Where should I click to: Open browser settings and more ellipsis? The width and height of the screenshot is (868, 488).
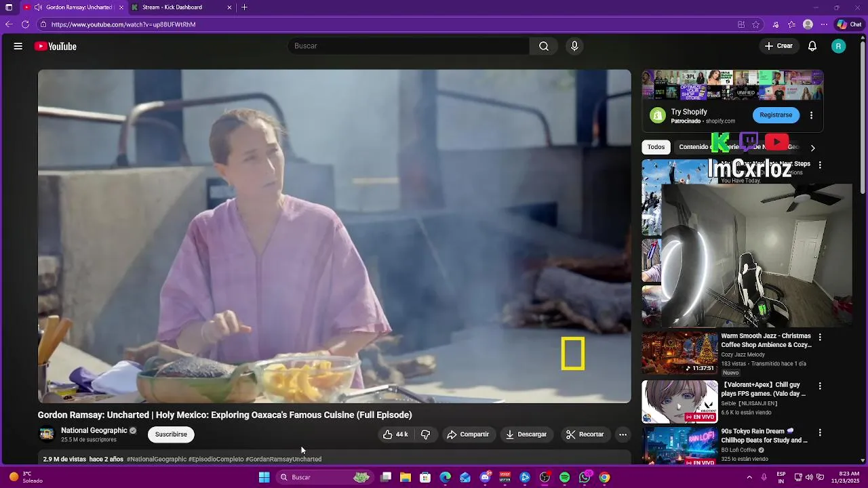[824, 24]
